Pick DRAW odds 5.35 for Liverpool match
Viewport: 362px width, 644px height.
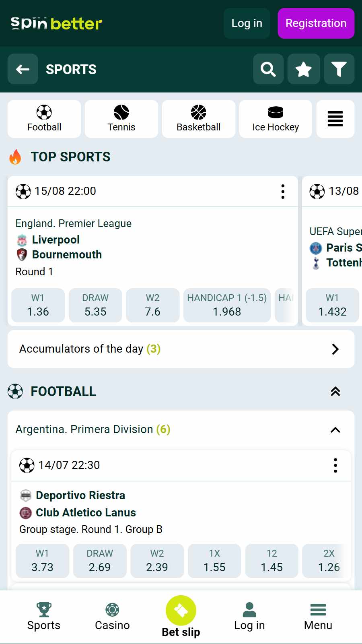[x=95, y=305]
